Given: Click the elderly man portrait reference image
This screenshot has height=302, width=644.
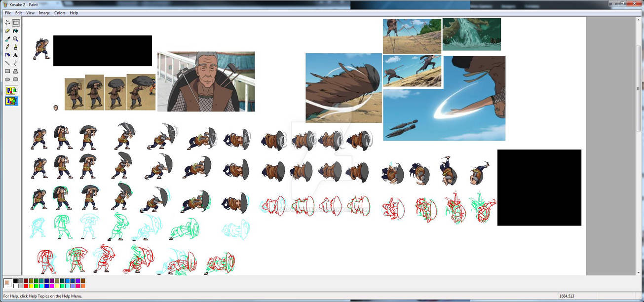Looking at the screenshot, I should click(206, 81).
